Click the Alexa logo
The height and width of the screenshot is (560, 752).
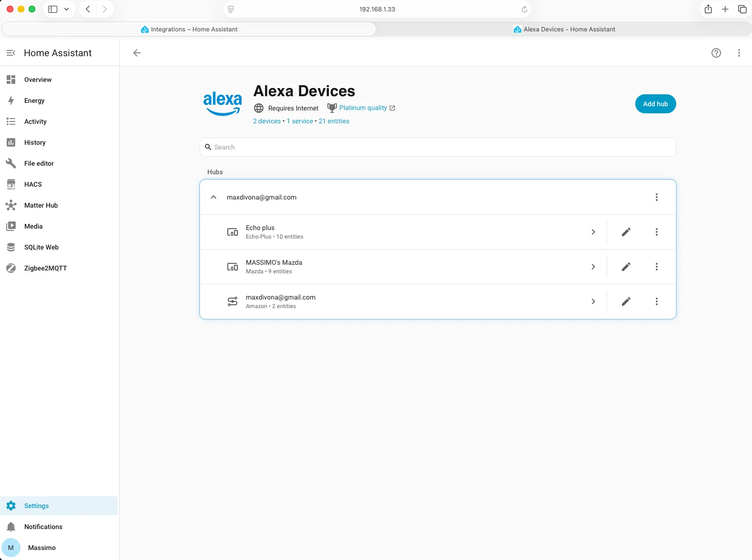pyautogui.click(x=223, y=104)
